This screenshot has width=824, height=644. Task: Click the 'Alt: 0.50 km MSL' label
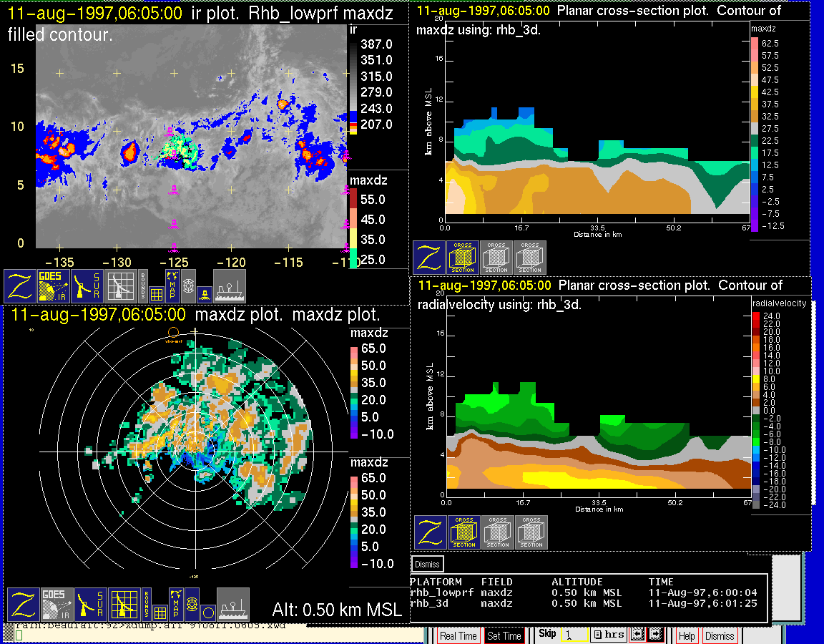[337, 610]
